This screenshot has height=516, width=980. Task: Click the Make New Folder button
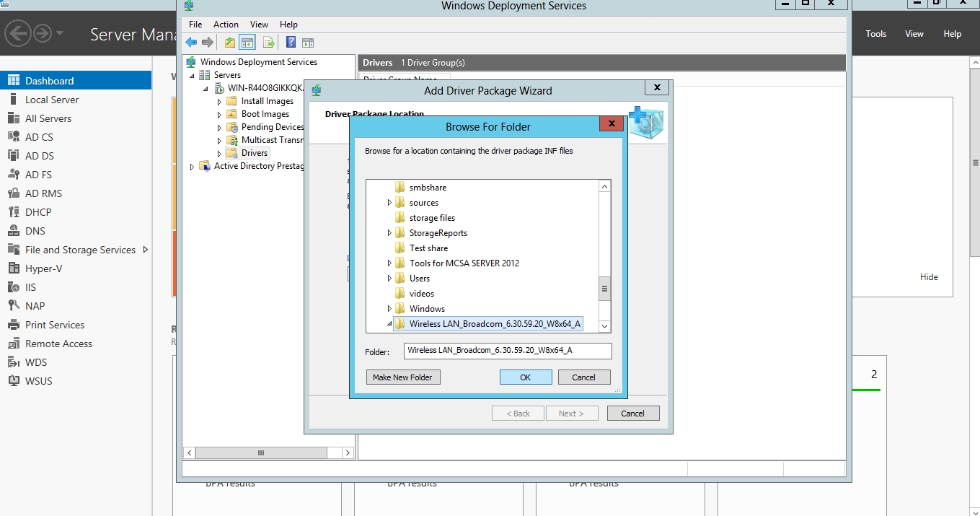[x=402, y=377]
